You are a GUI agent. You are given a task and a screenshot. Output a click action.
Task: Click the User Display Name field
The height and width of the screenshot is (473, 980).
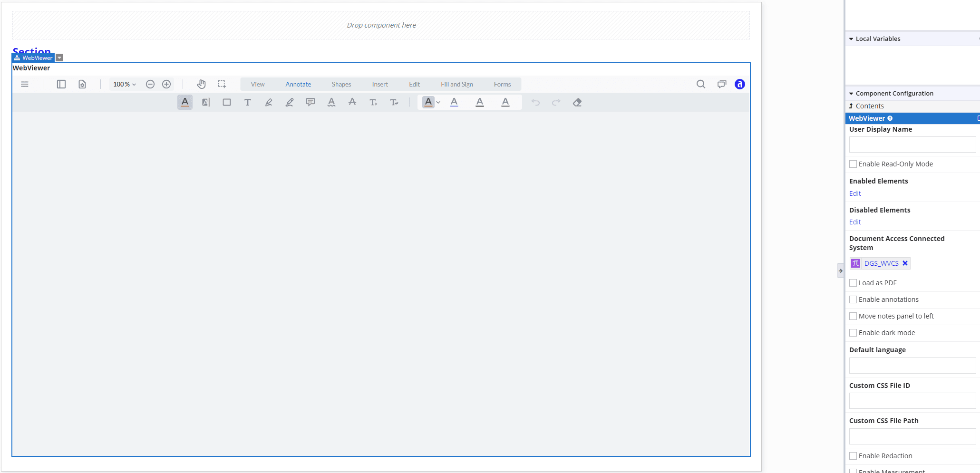pyautogui.click(x=912, y=145)
